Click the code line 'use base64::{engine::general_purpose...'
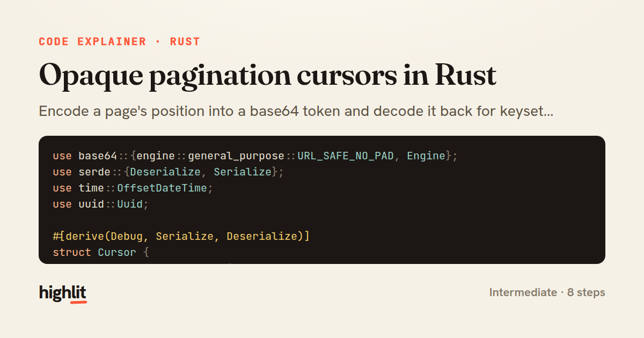 tap(255, 156)
